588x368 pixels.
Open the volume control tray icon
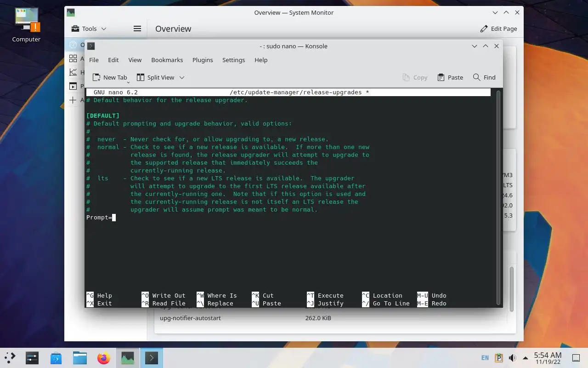coord(512,358)
